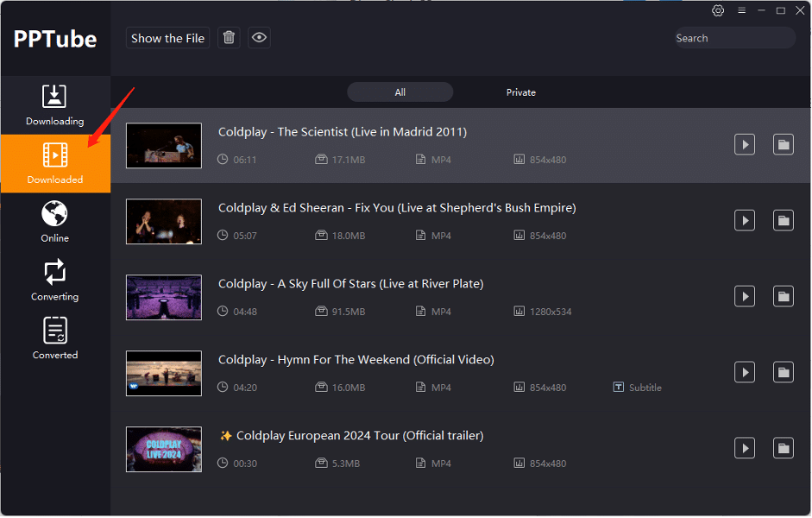Open the Downloading section in sidebar
812x518 pixels.
click(54, 105)
